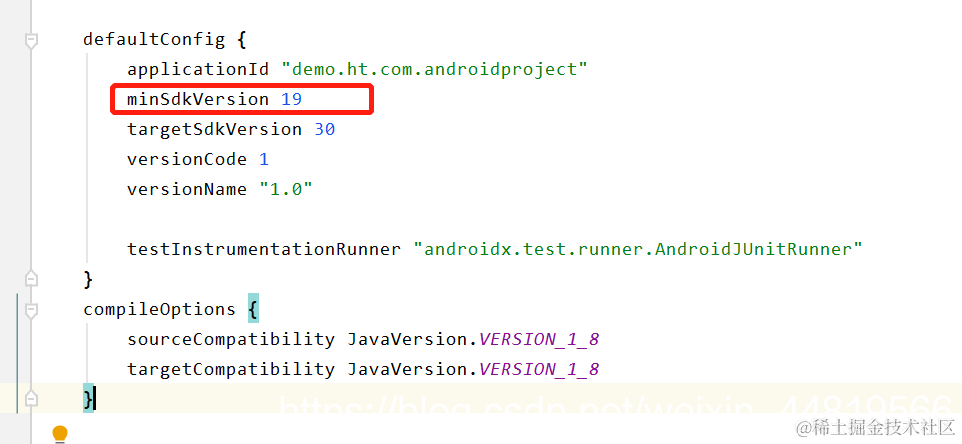Click the highlighted closing brace of compileOptions
962x444 pixels.
tap(88, 399)
